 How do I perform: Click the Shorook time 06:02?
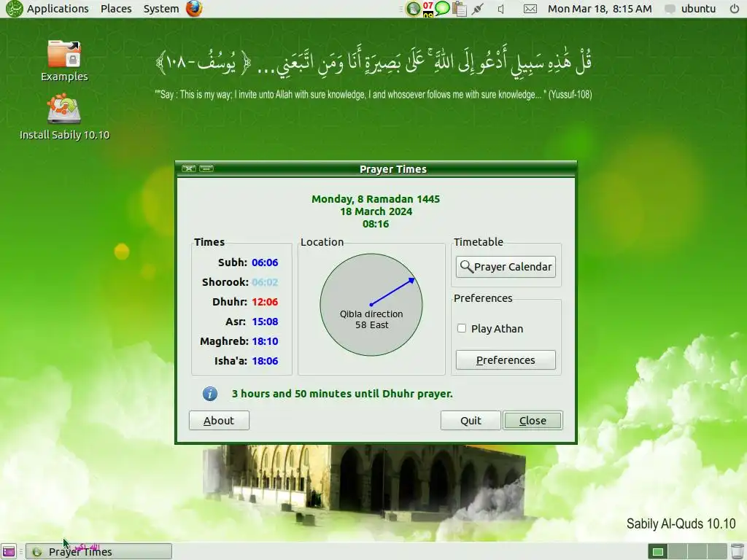point(265,282)
